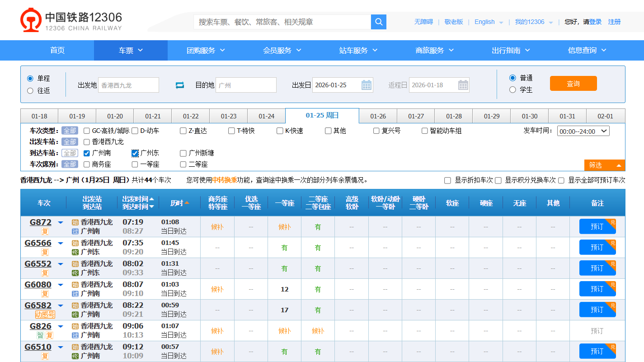Select the 学生 student ticket radio button
The image size is (644, 362).
click(x=512, y=89)
